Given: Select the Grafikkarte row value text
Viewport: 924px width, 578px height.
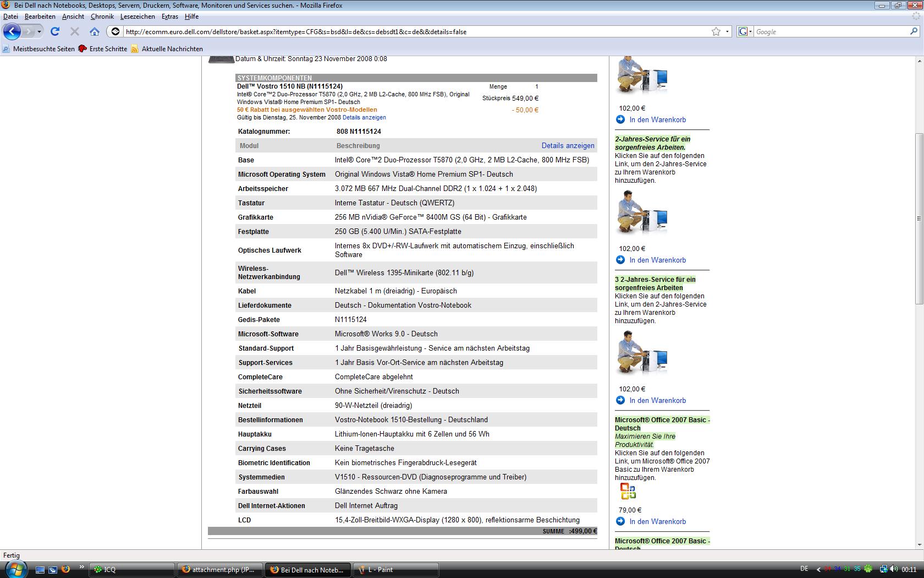Looking at the screenshot, I should pos(431,217).
